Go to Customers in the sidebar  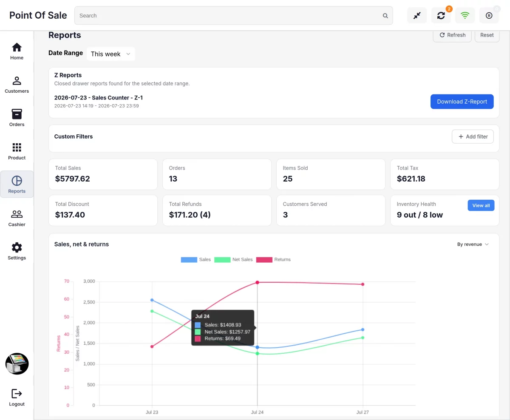point(17,84)
